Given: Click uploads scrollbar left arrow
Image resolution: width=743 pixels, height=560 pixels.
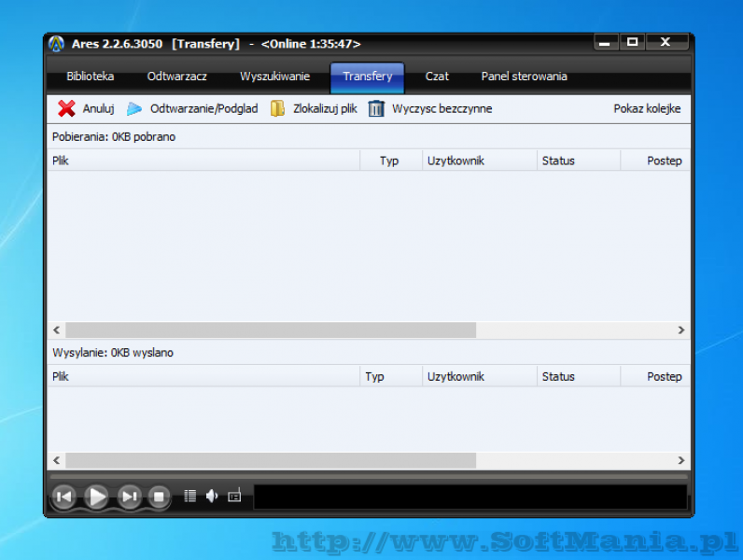Looking at the screenshot, I should click(x=56, y=460).
